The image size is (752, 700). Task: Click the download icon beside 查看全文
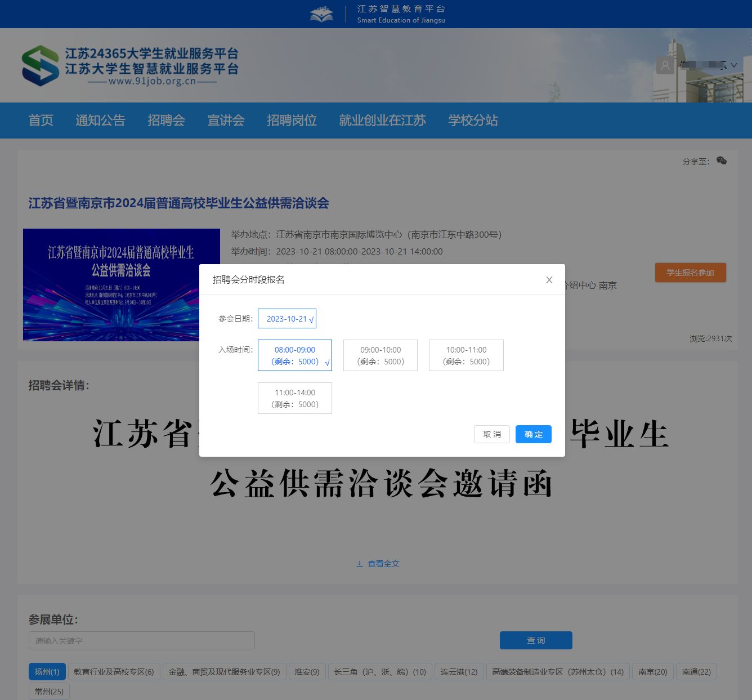click(360, 564)
